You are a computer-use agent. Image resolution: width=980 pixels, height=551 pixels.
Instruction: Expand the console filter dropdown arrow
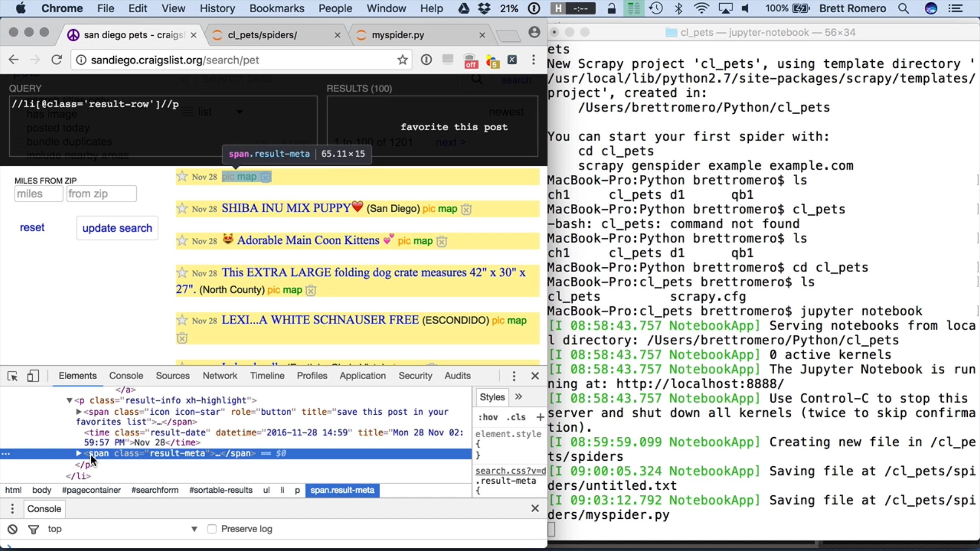(194, 529)
